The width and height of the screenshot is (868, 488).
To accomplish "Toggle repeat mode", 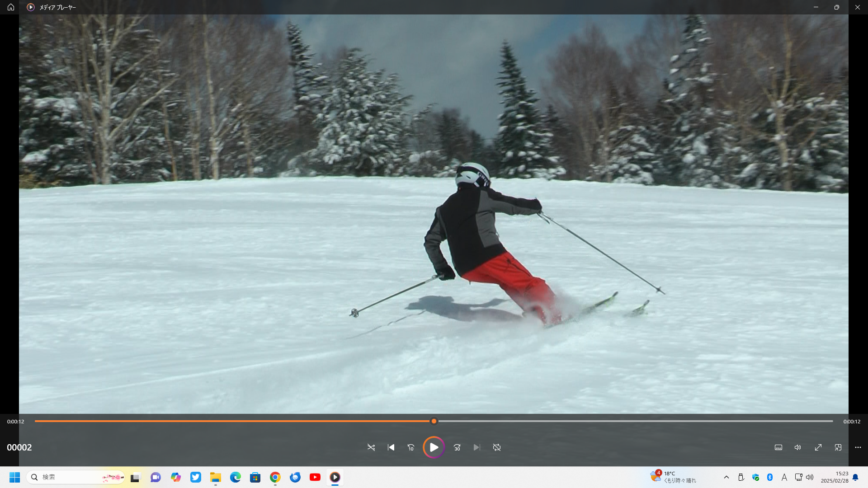I will point(497,447).
